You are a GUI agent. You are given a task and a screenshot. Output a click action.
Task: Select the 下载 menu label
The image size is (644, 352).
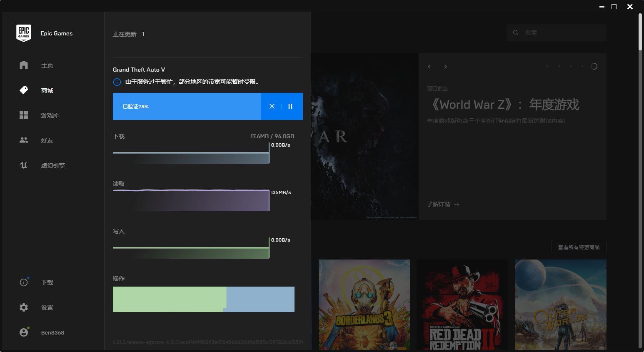[x=47, y=282]
